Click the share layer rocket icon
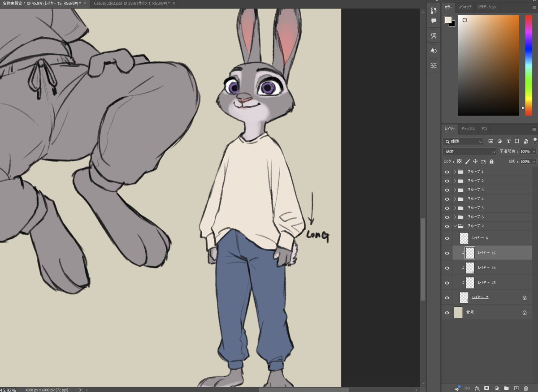This screenshot has width=538, height=392. pyautogui.click(x=458, y=388)
